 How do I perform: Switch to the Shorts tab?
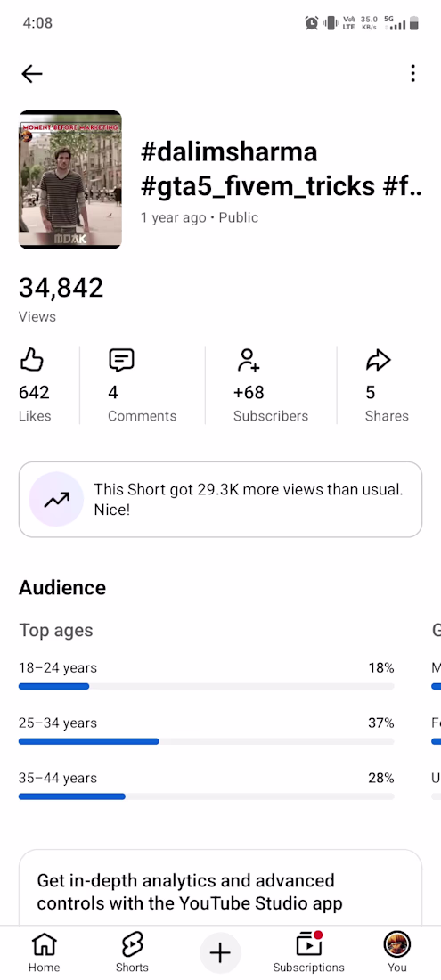pyautogui.click(x=132, y=952)
